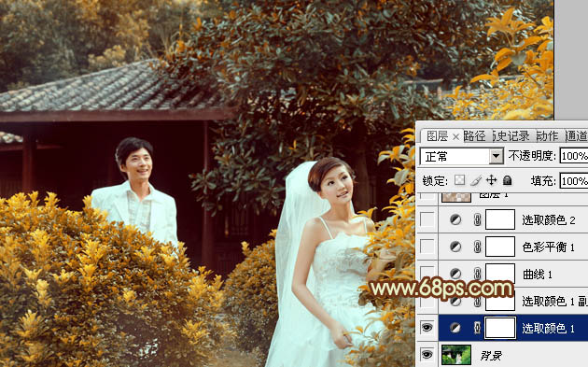Screen dimensions: 588x367
Task: Click the adjustment icon of 色彩平衡 1 layer
Action: (455, 247)
